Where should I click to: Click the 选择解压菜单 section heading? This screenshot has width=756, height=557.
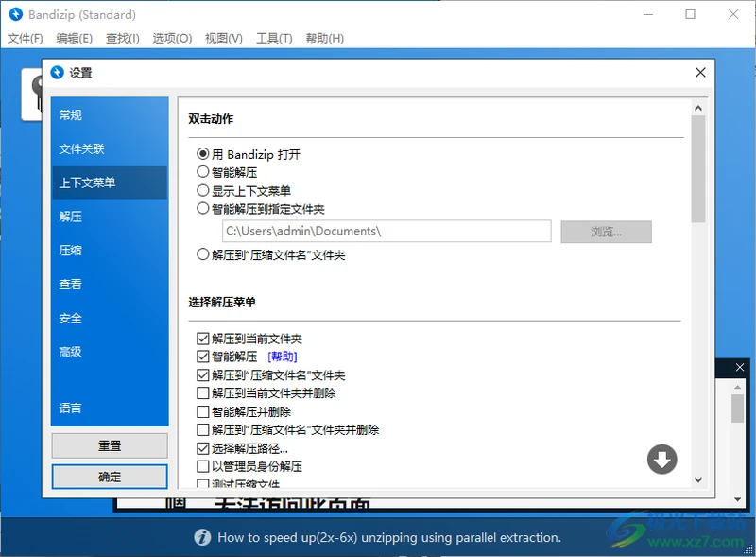[222, 303]
